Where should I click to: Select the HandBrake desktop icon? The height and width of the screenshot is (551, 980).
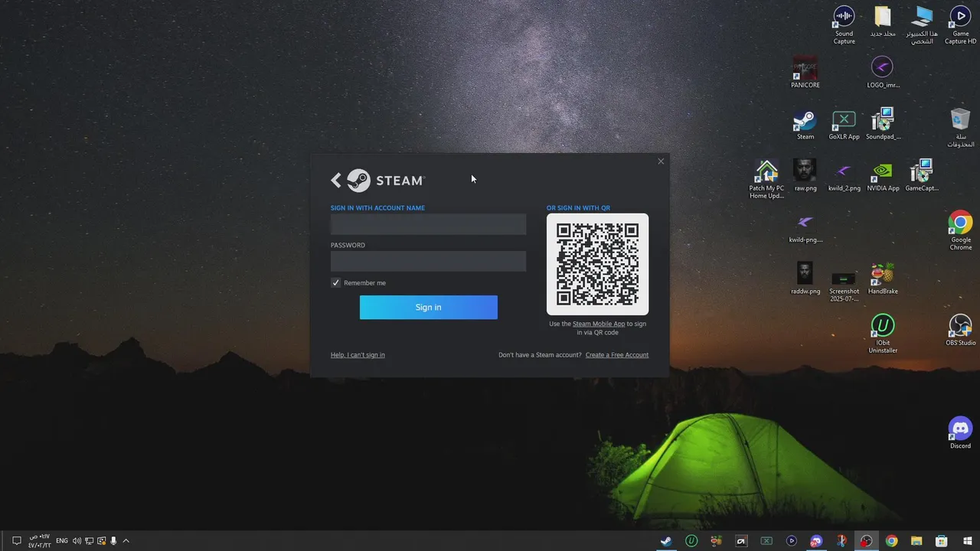tap(883, 279)
